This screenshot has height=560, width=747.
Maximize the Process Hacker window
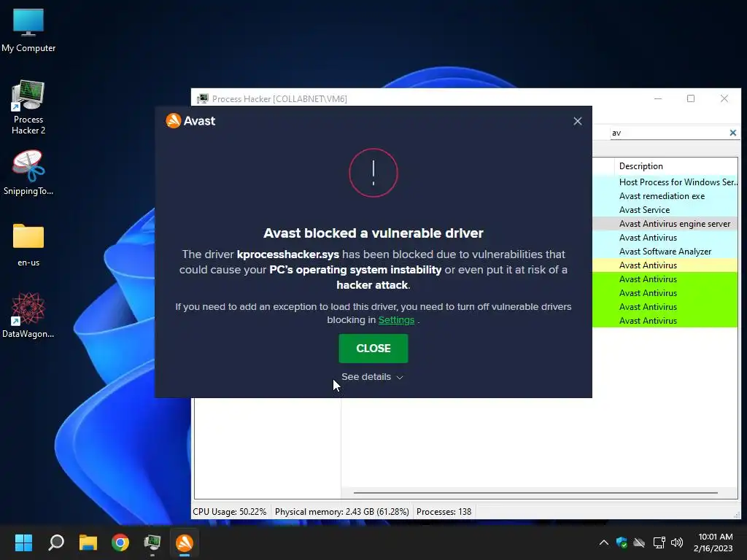pos(691,98)
